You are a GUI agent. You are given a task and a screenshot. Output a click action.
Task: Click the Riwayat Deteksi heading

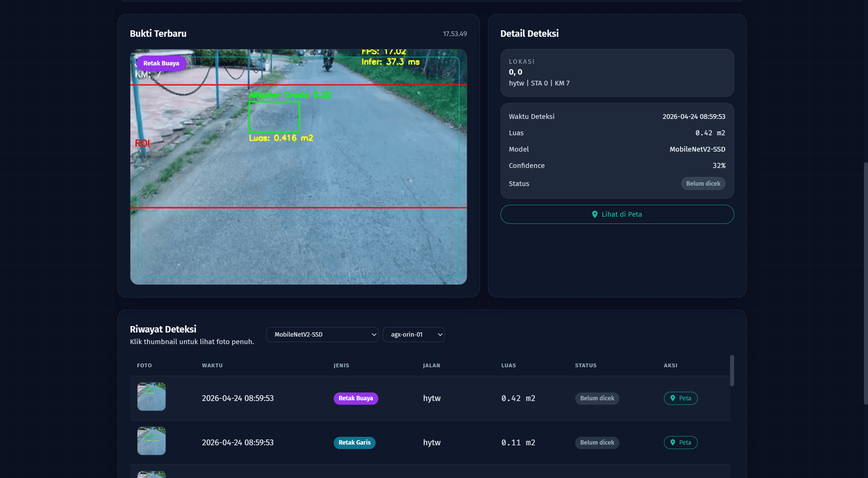tap(163, 329)
